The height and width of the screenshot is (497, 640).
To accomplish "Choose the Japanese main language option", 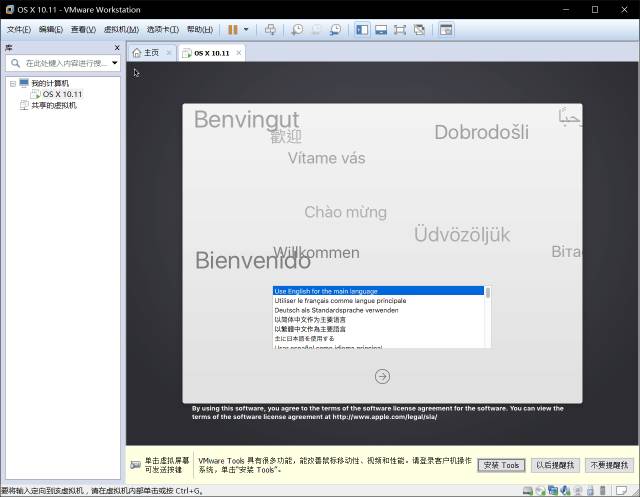I will [378, 338].
